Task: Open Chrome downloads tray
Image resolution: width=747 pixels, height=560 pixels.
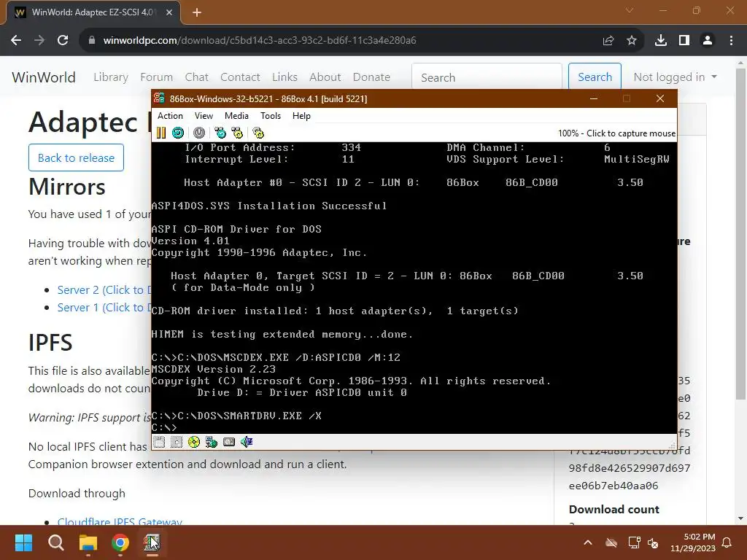Action: [x=661, y=41]
